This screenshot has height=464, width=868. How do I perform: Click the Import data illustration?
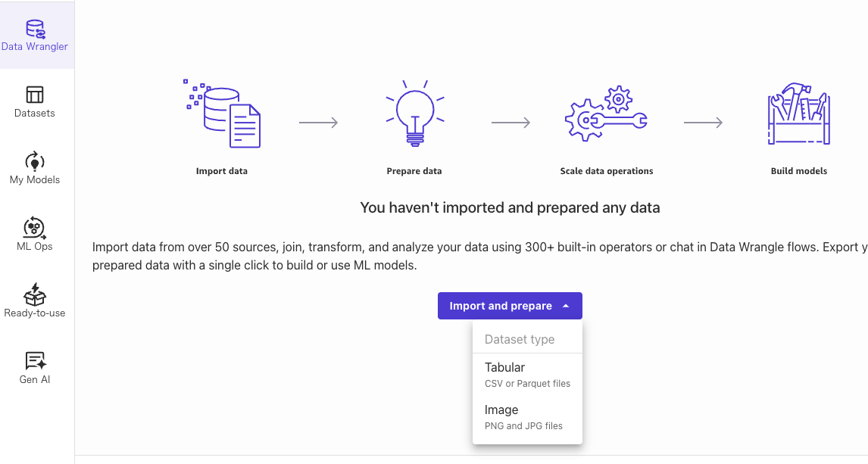(222, 114)
